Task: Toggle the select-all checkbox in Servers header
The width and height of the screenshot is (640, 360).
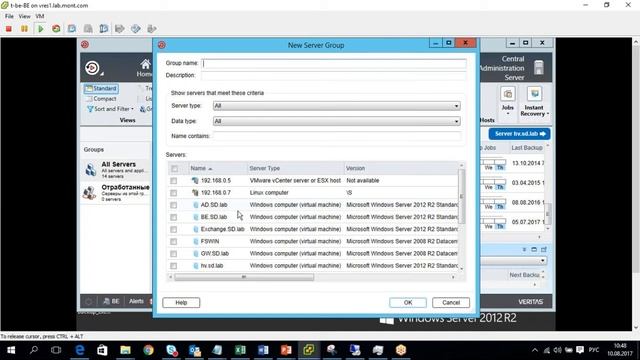Action: point(174,169)
